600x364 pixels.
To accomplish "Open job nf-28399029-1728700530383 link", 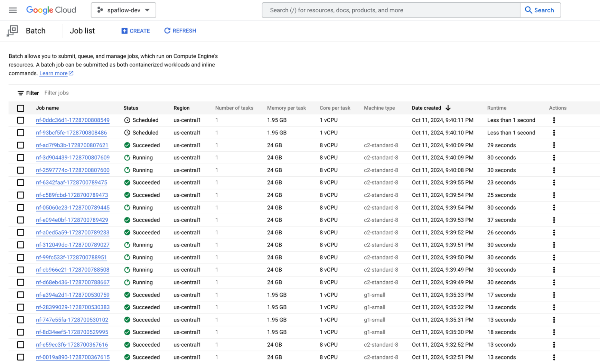I will (73, 307).
